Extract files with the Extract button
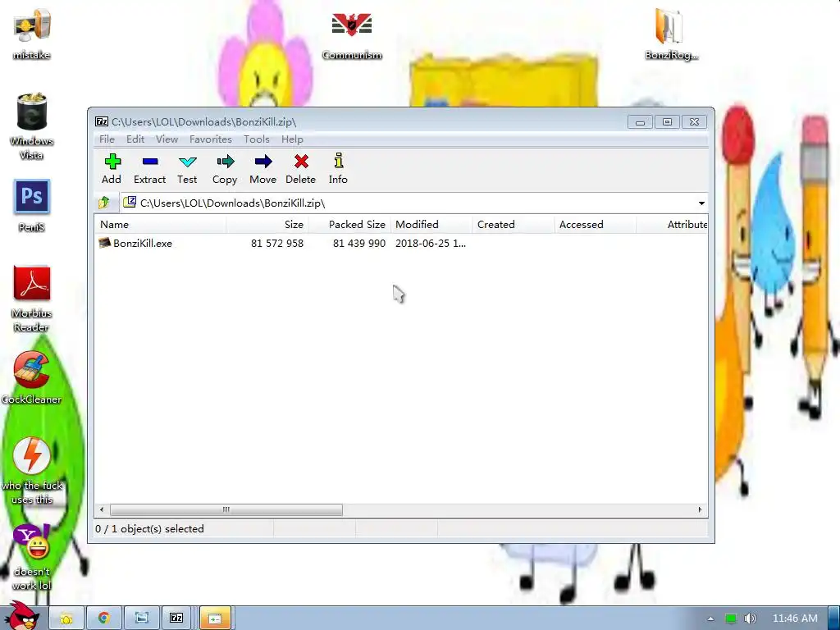Image resolution: width=840 pixels, height=630 pixels. 149,169
